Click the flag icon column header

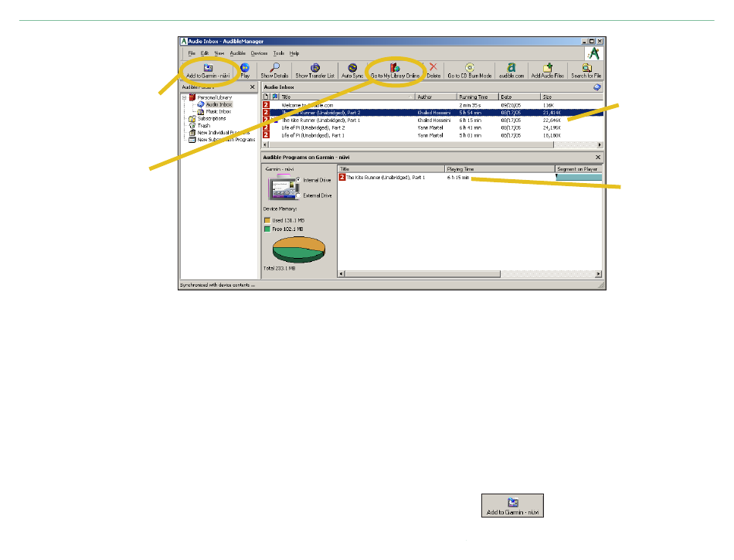pos(275,97)
